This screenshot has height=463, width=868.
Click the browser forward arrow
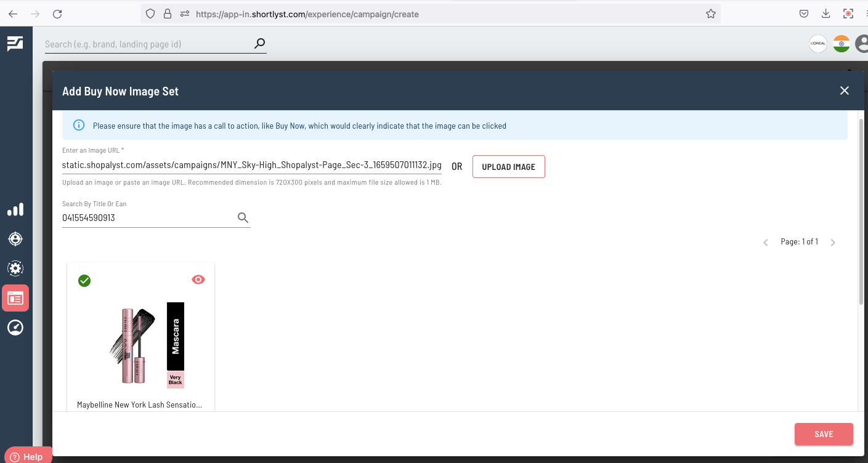(x=35, y=14)
